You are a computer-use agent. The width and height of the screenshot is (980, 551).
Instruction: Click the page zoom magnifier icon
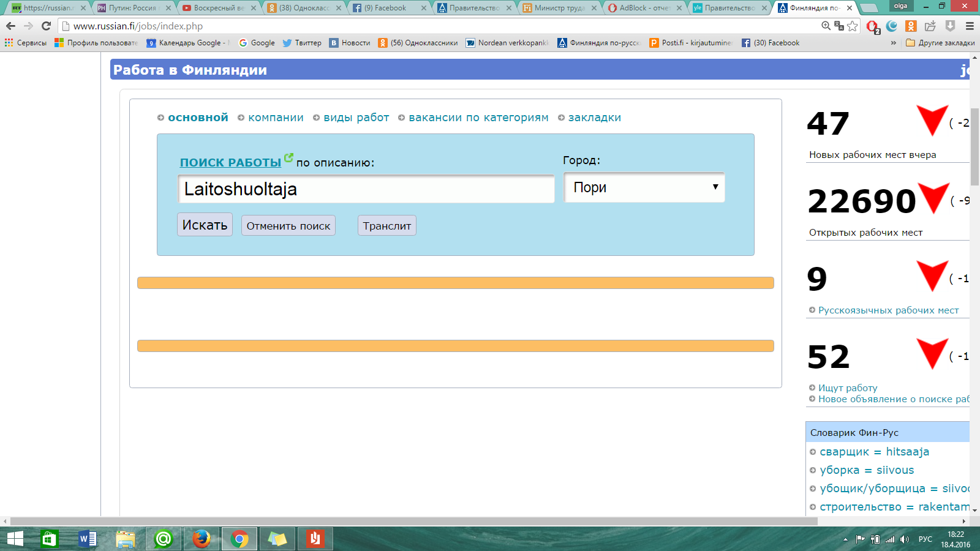coord(826,26)
